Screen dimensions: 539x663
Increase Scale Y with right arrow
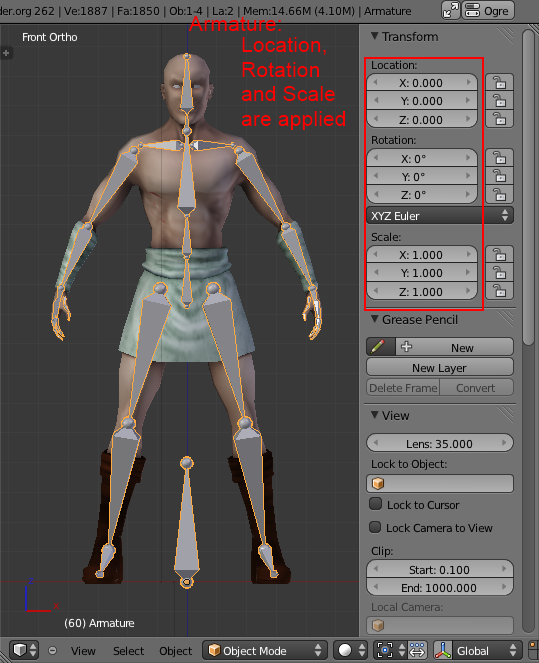(x=468, y=272)
